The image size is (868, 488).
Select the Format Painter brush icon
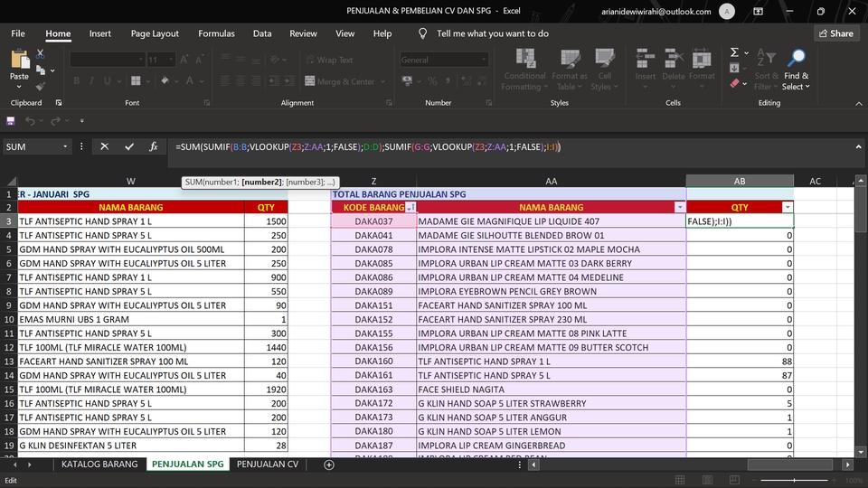click(40, 86)
